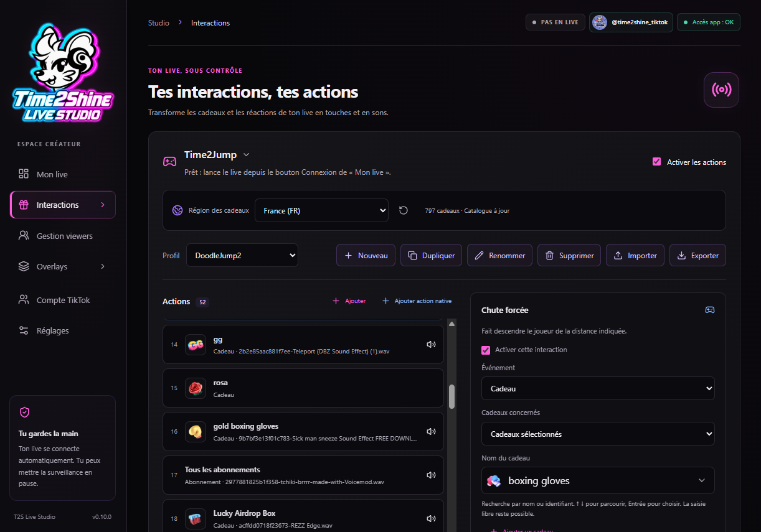Click the game controller icon beside Time2Jump

pos(169,161)
